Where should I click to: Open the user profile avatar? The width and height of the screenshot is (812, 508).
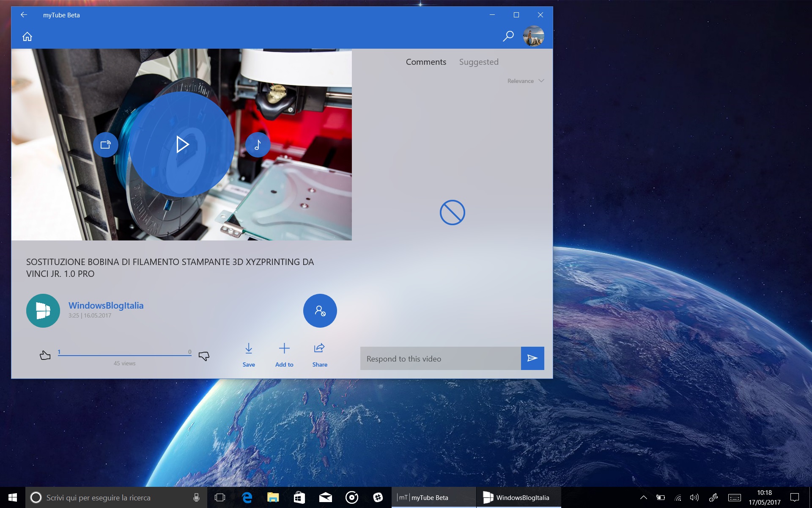pos(533,36)
